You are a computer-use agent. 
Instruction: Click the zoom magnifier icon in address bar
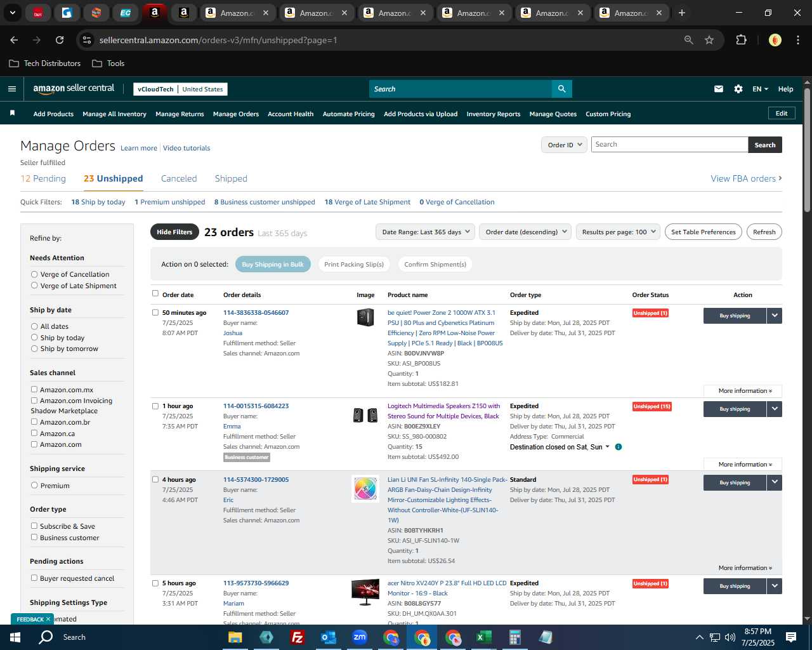tap(689, 40)
